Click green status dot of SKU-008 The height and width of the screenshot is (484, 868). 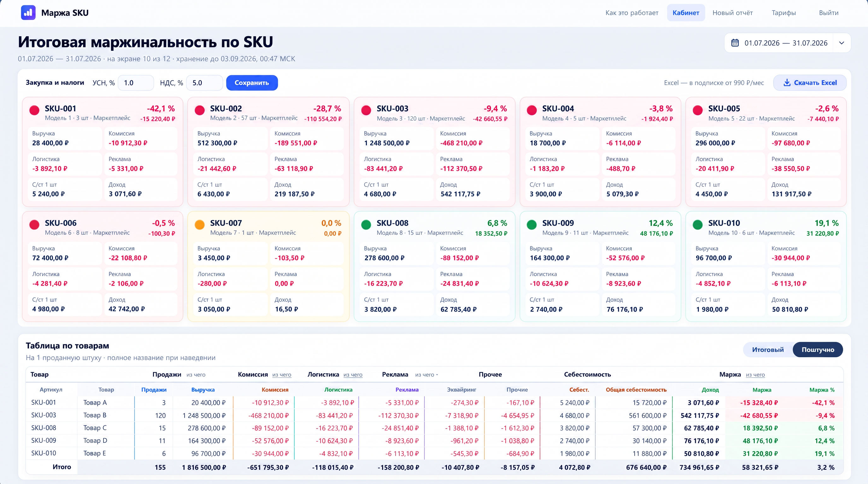tap(366, 225)
